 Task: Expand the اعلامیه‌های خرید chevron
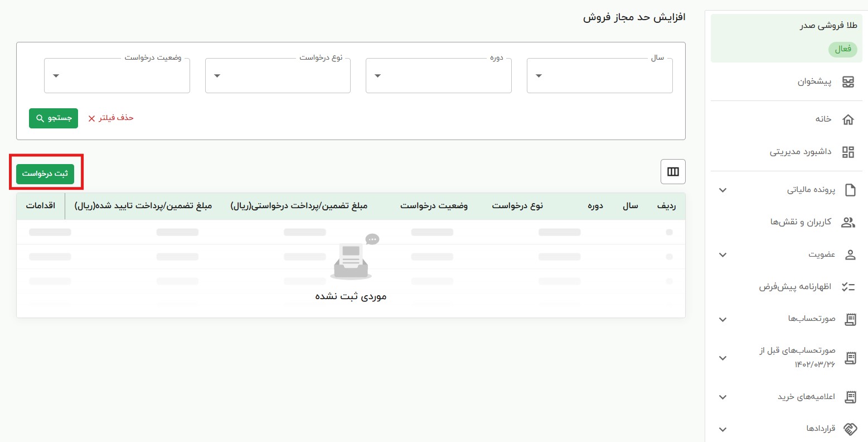[722, 397]
